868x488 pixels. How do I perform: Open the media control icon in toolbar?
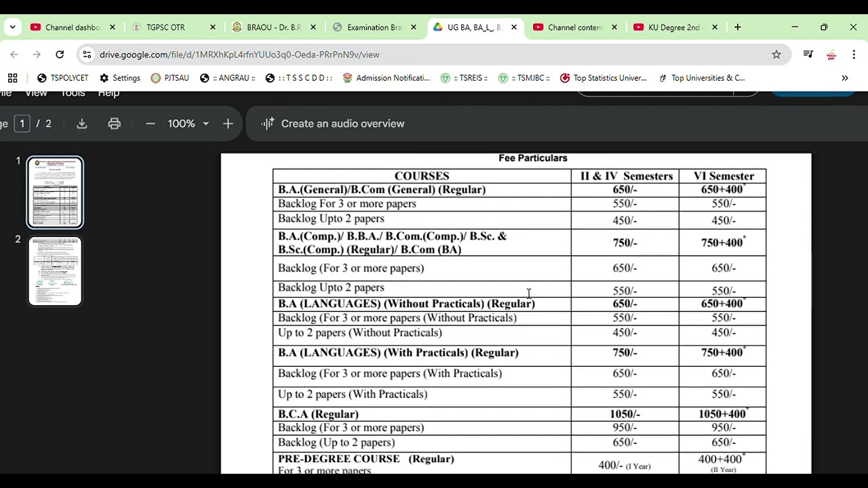pyautogui.click(x=808, y=54)
